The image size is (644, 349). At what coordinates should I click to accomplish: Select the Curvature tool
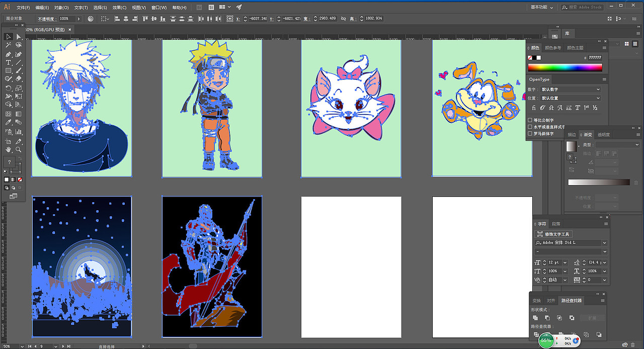(x=19, y=54)
